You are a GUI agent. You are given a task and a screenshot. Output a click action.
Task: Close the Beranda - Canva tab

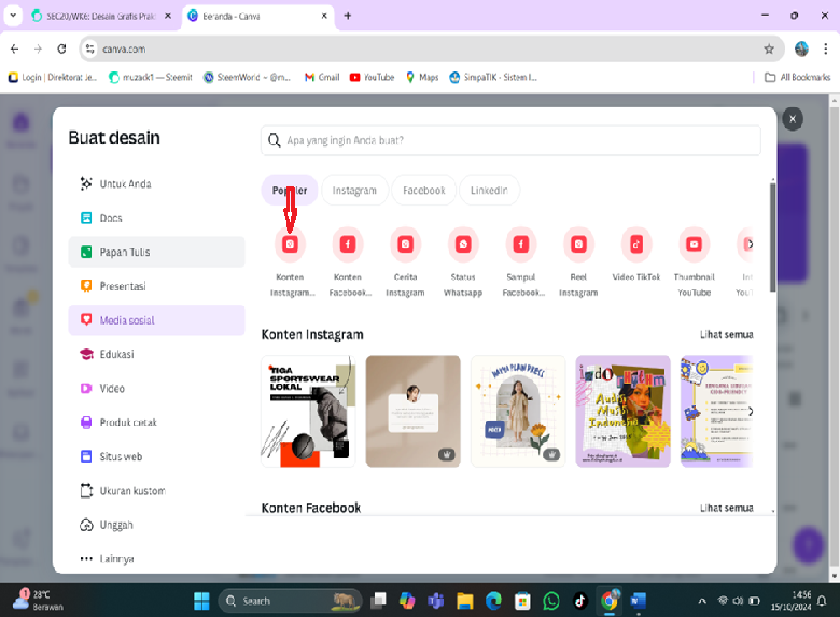pos(323,16)
